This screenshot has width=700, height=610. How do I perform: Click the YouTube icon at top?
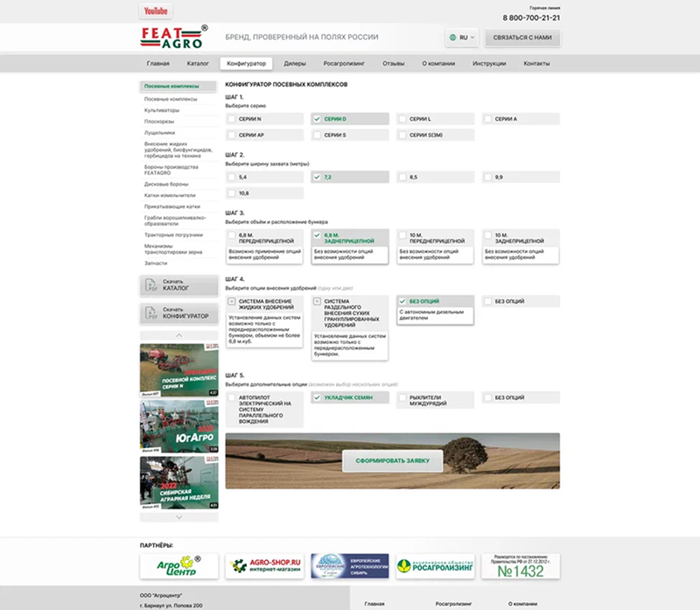(x=156, y=11)
